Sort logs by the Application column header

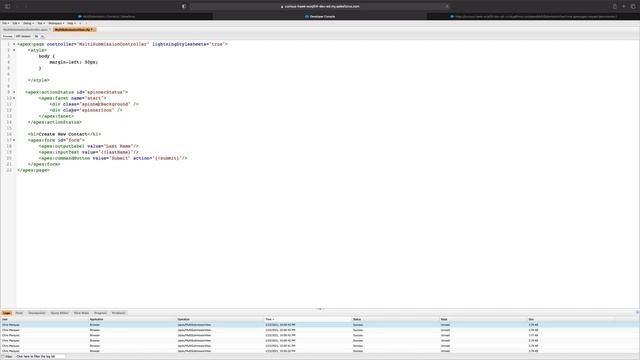pyautogui.click(x=132, y=319)
